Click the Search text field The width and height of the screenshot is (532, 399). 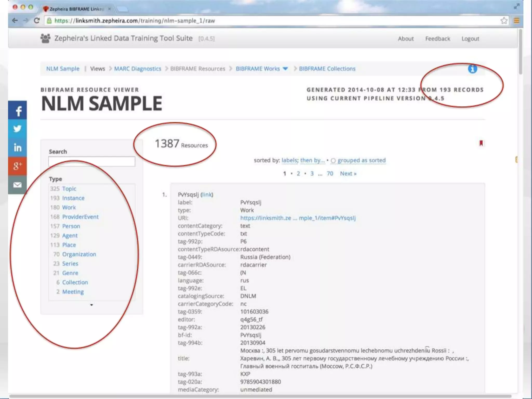(92, 161)
